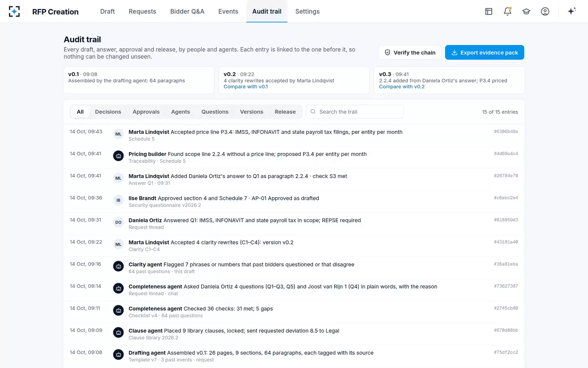This screenshot has height=368, width=588.
Task: Click the Clarity agent bot icon
Action: (118, 267)
